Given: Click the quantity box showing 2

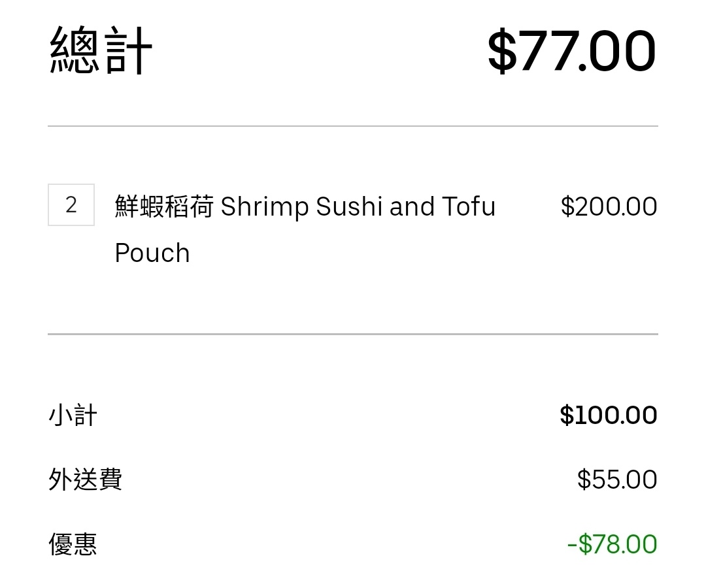Looking at the screenshot, I should 71,204.
